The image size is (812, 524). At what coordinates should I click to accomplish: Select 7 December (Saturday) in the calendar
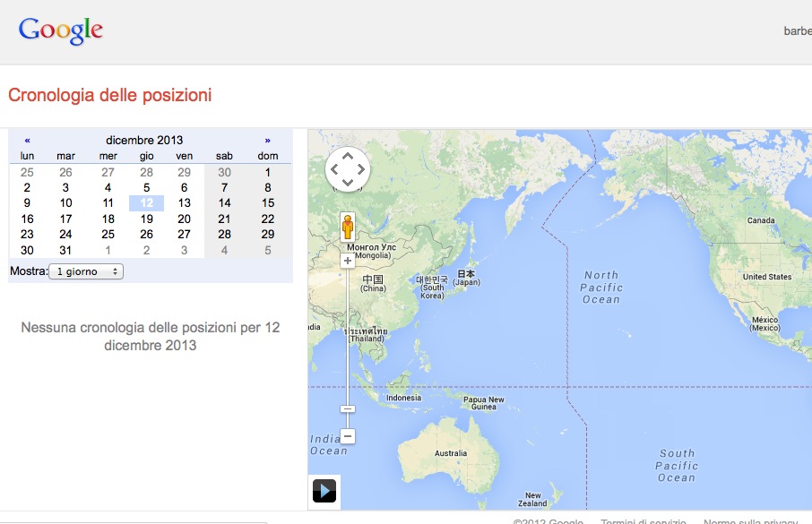tap(224, 188)
